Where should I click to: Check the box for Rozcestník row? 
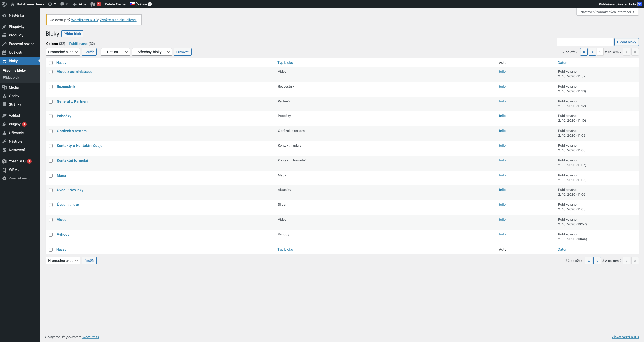click(51, 87)
